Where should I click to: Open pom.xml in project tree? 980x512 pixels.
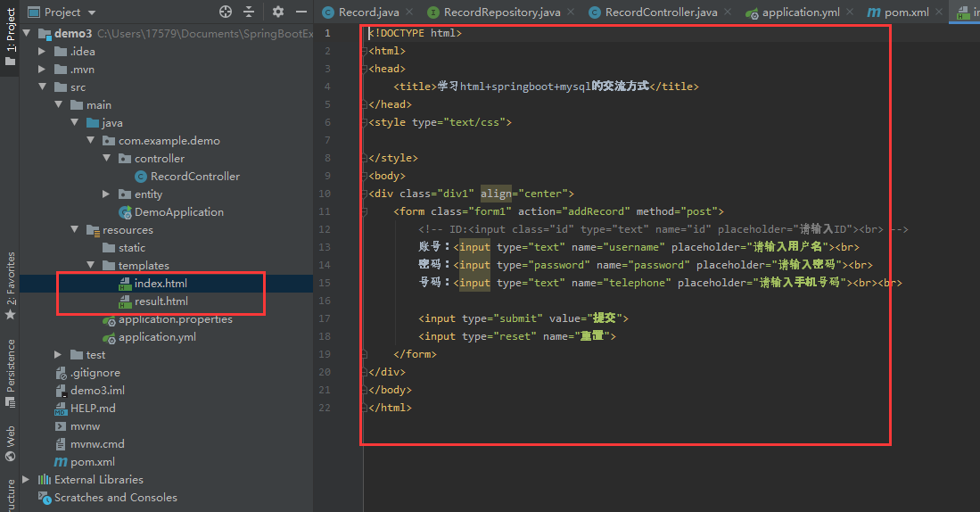tap(93, 462)
